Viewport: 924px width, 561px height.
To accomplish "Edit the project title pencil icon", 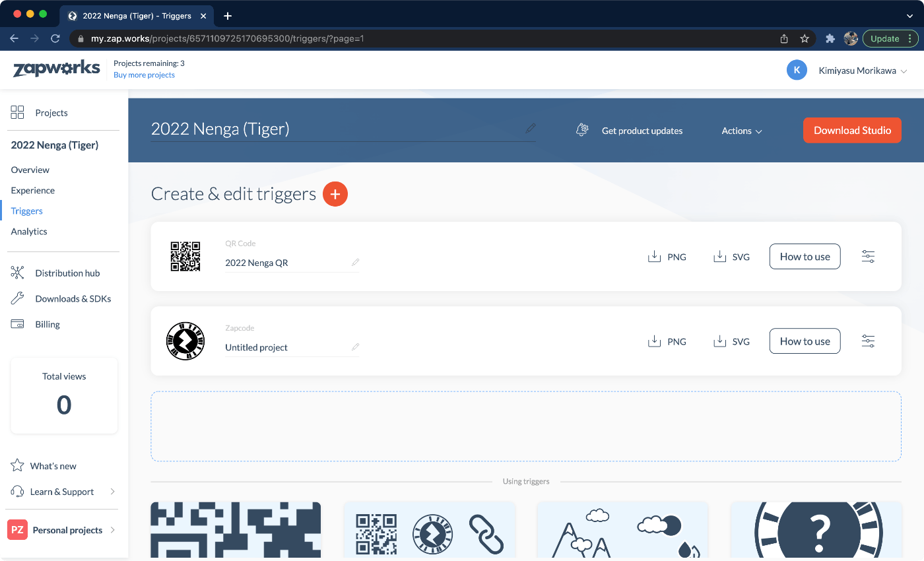I will (x=531, y=128).
